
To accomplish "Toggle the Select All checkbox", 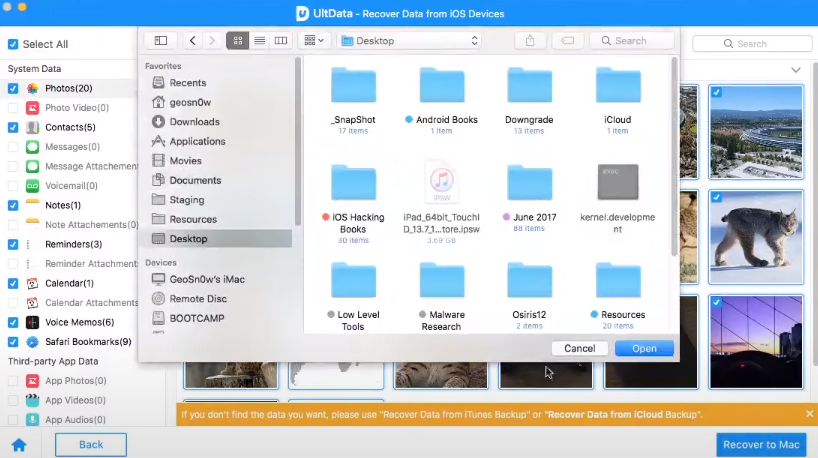I will tap(13, 44).
